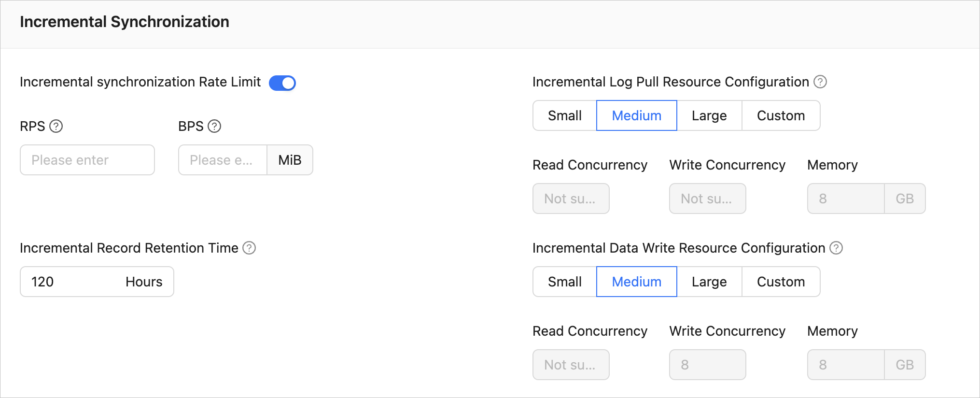Image resolution: width=980 pixels, height=398 pixels.
Task: Click the BPS help question mark icon
Action: (214, 126)
